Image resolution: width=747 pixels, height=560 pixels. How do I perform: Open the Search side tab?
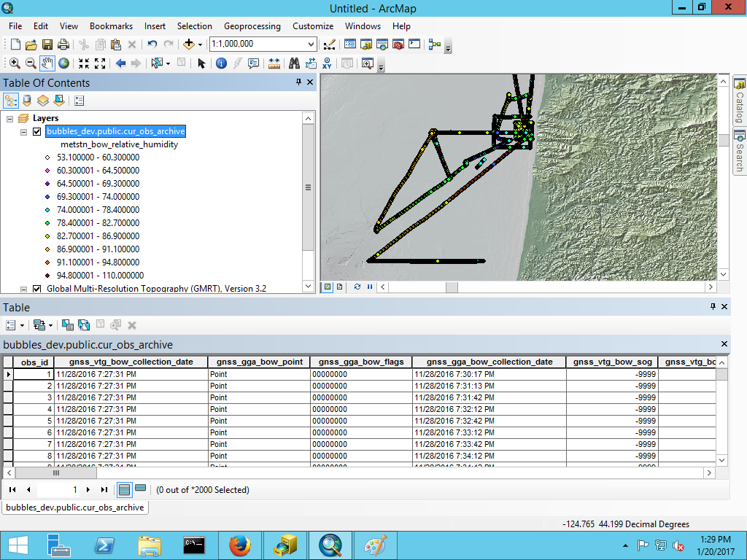[740, 152]
